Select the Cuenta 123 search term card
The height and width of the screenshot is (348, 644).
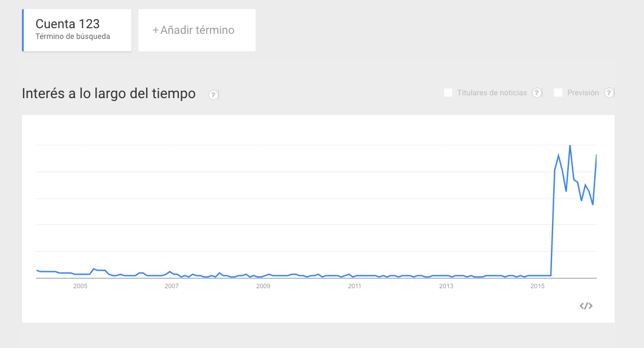coord(77,30)
